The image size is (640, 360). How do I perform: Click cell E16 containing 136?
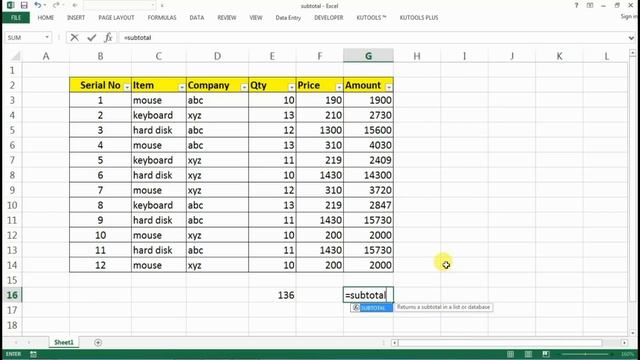272,295
